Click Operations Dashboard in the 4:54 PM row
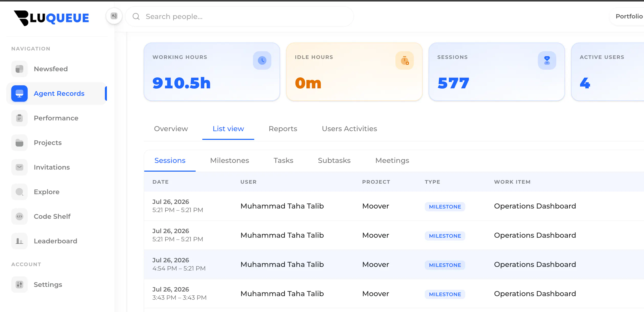This screenshot has height=312, width=644. (535, 264)
